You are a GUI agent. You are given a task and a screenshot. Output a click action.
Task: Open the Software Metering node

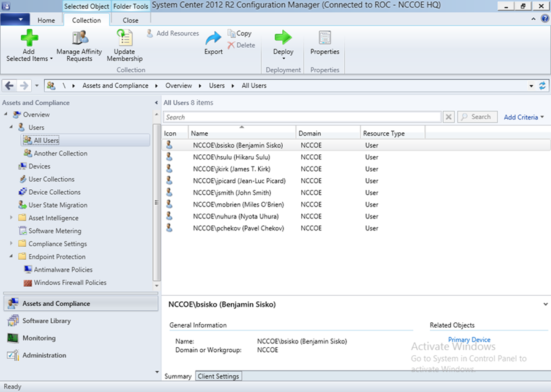(55, 231)
